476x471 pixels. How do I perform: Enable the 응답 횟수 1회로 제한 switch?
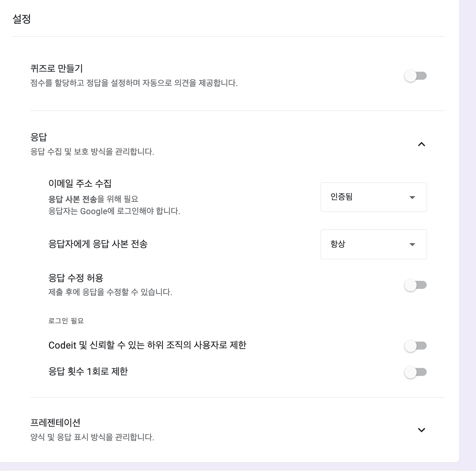(x=415, y=372)
